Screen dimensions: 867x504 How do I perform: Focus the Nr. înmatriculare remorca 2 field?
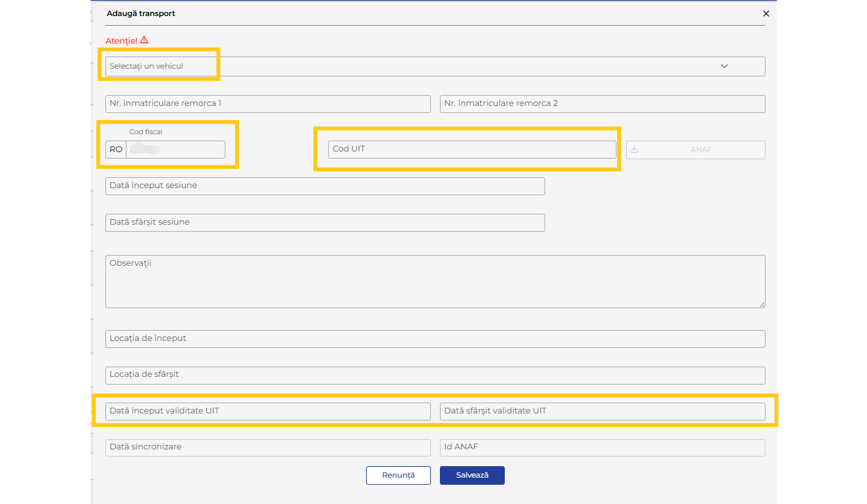(602, 103)
